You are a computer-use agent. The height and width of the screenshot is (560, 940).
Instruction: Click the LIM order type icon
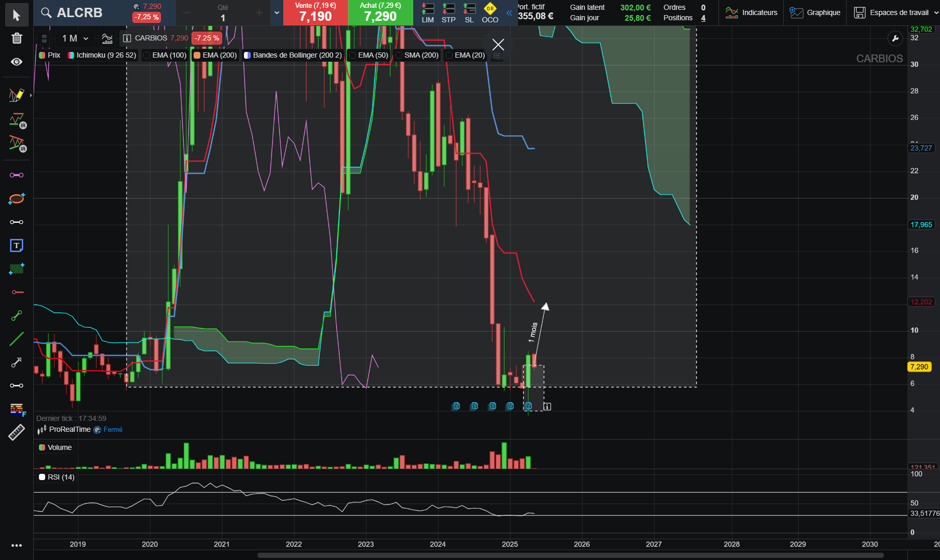(428, 12)
